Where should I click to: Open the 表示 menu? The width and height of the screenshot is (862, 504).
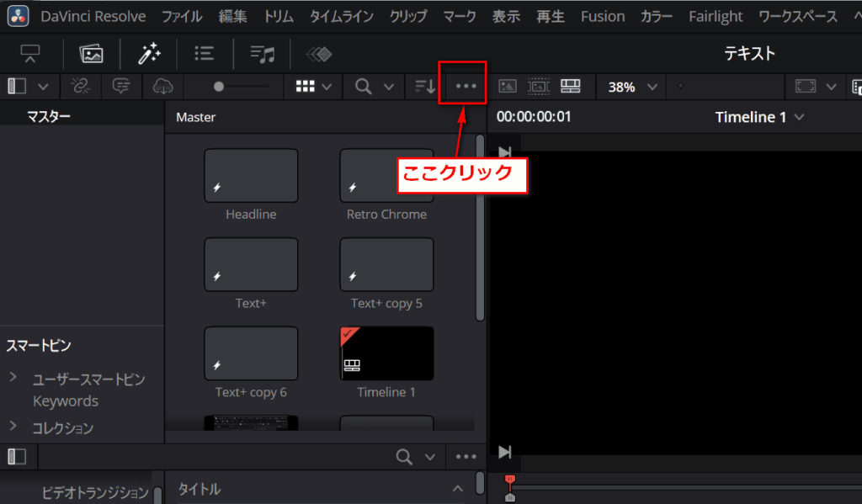tap(506, 17)
